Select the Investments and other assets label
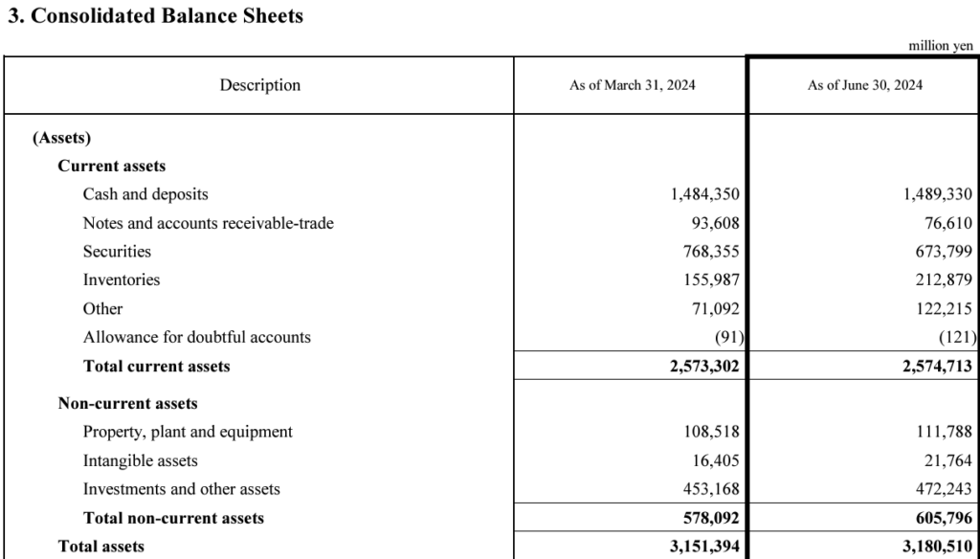Screen dimensions: 980x559 click(x=182, y=489)
